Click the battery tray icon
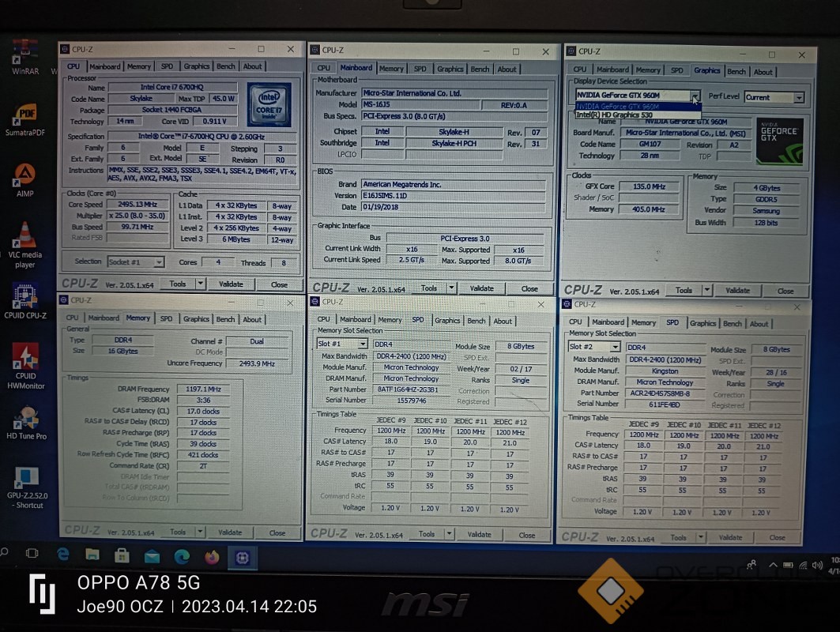Image resolution: width=840 pixels, height=632 pixels. click(788, 565)
